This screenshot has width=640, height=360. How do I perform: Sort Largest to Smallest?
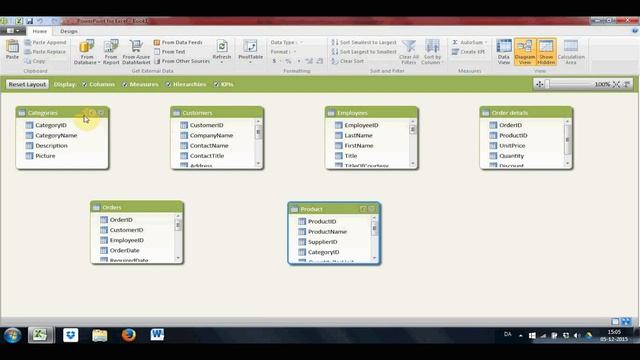[x=364, y=52]
